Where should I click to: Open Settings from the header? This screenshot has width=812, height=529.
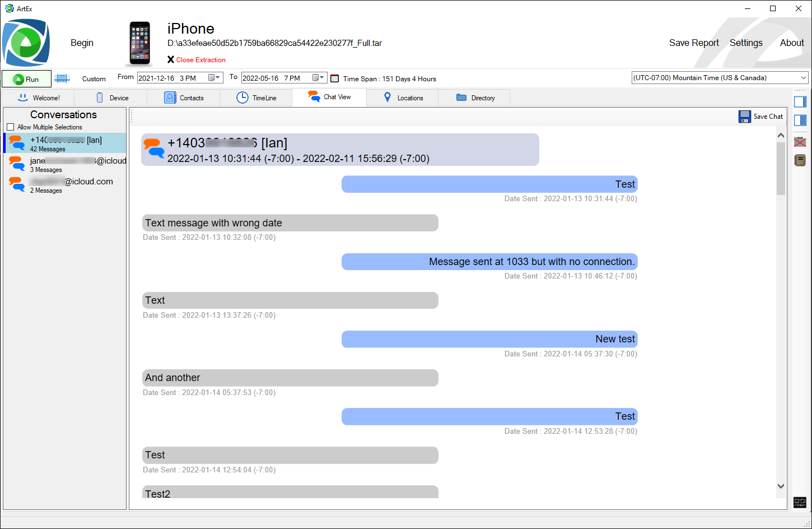(x=746, y=43)
